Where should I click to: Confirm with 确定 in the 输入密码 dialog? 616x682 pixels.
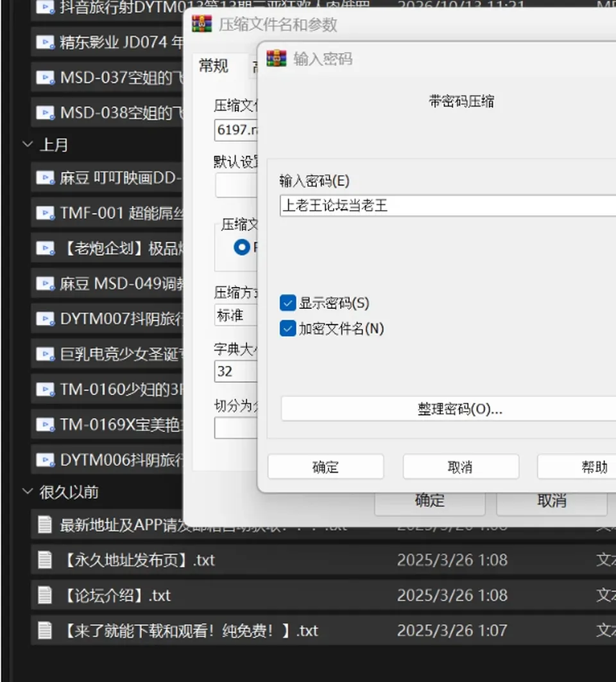point(325,467)
